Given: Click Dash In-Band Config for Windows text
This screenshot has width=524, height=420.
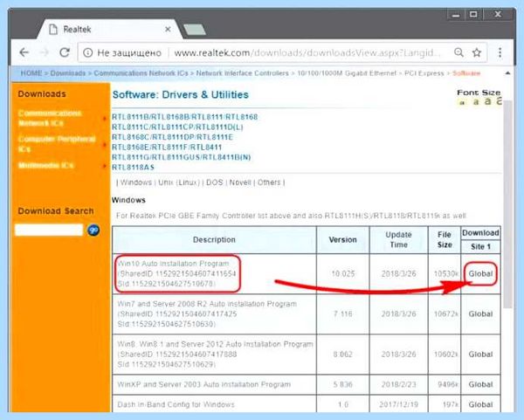Looking at the screenshot, I should [176, 404].
